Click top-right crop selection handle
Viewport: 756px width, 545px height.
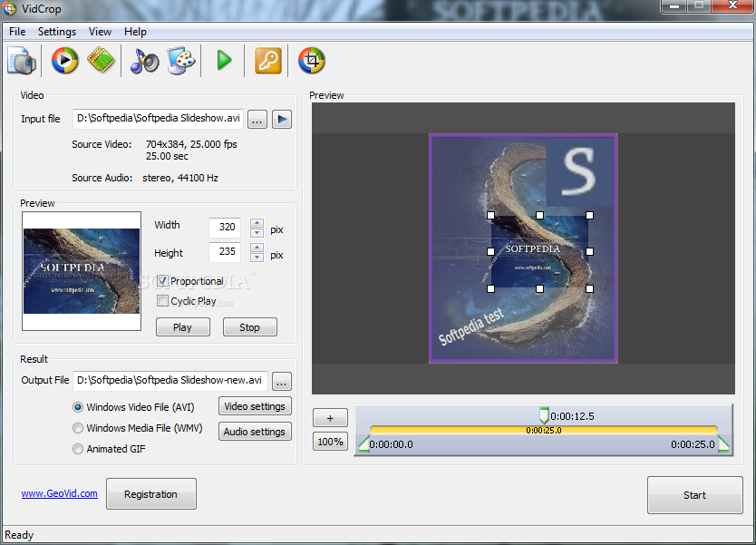[589, 216]
